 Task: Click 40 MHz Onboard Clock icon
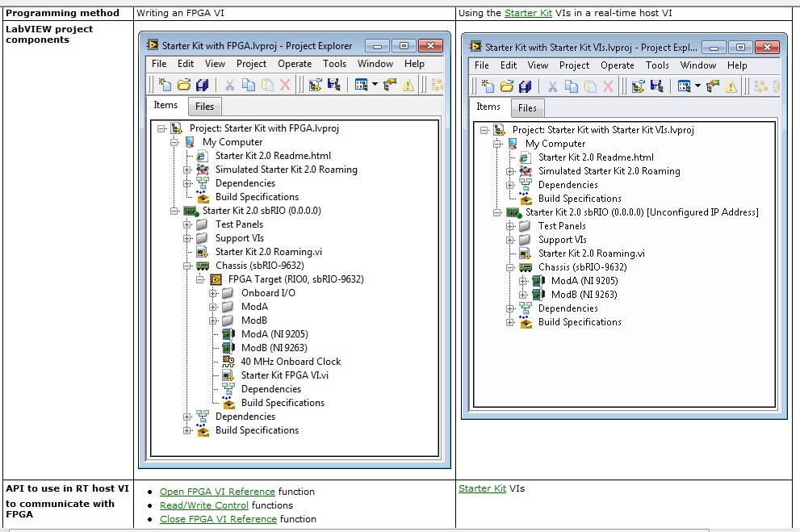(x=228, y=362)
